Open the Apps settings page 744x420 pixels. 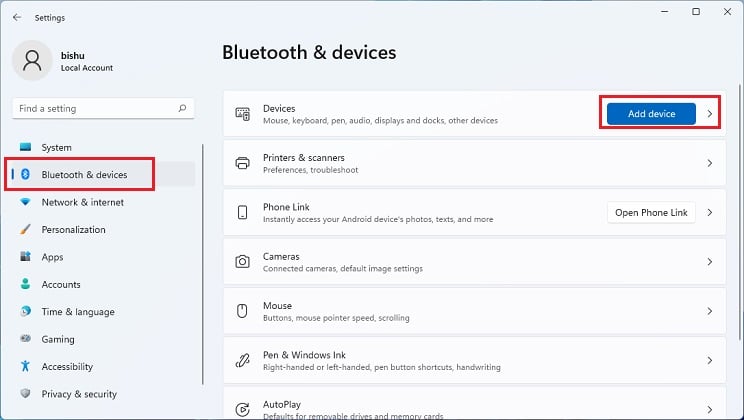click(103, 257)
